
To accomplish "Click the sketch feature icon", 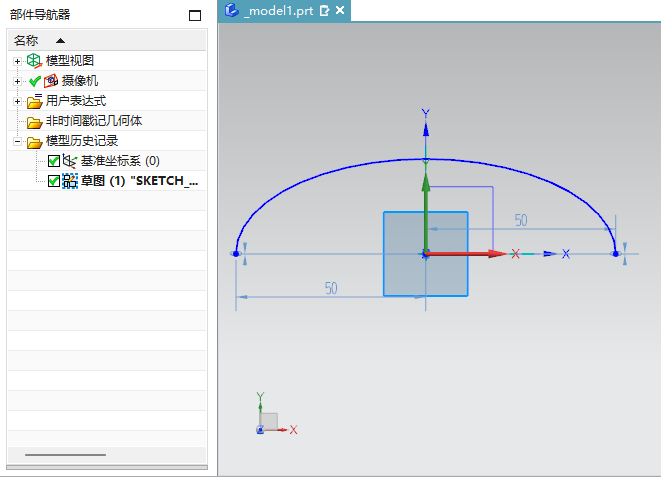I will point(70,181).
